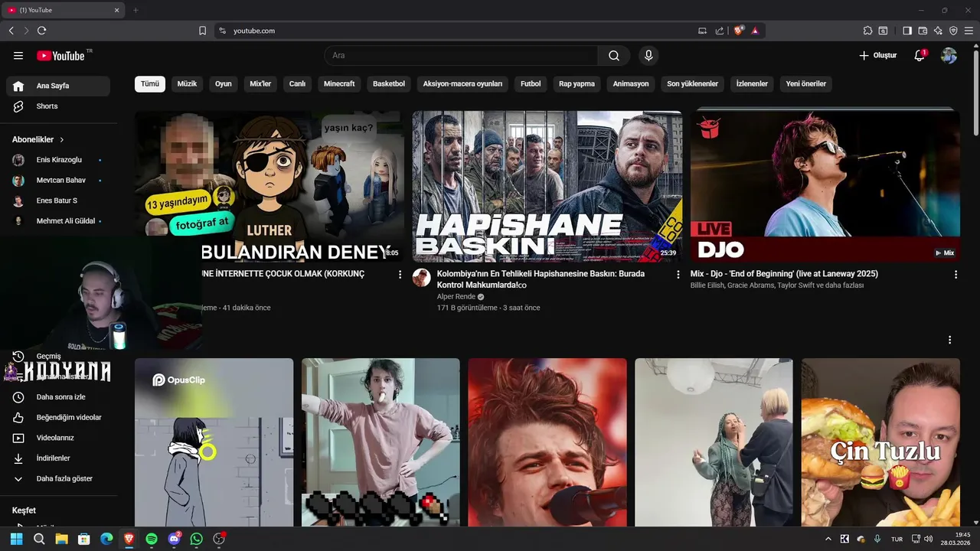Open Shorts shelf three-dot options menu
980x551 pixels.
point(950,340)
